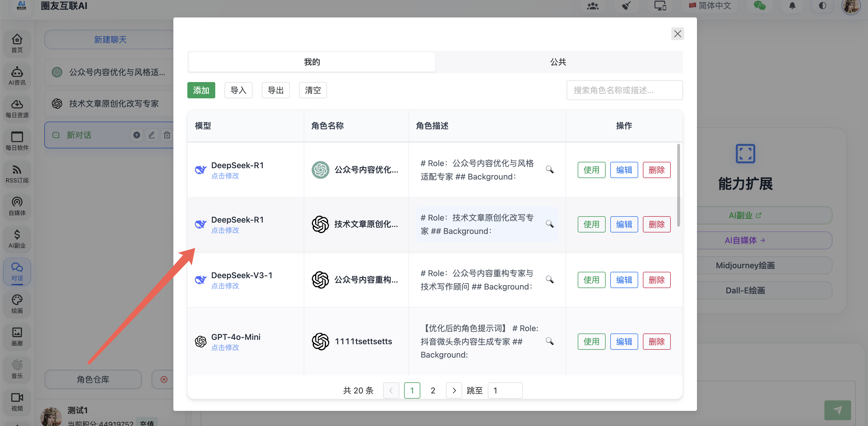Click 编辑 for 公众号内容优化 role
Screen dimensions: 868x426
[x=624, y=170]
